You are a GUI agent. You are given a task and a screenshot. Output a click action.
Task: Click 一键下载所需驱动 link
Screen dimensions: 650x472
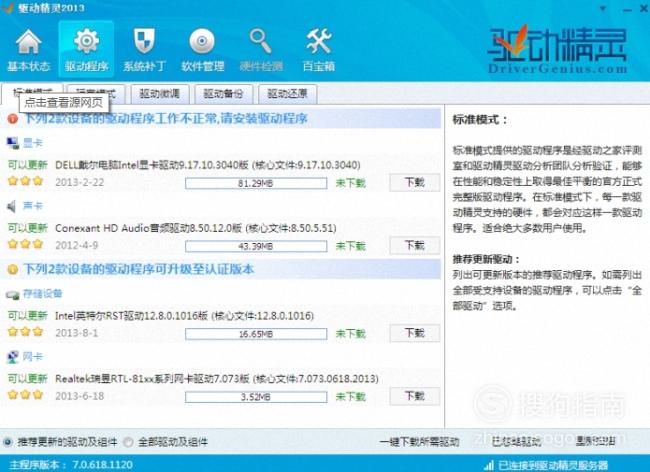point(420,442)
